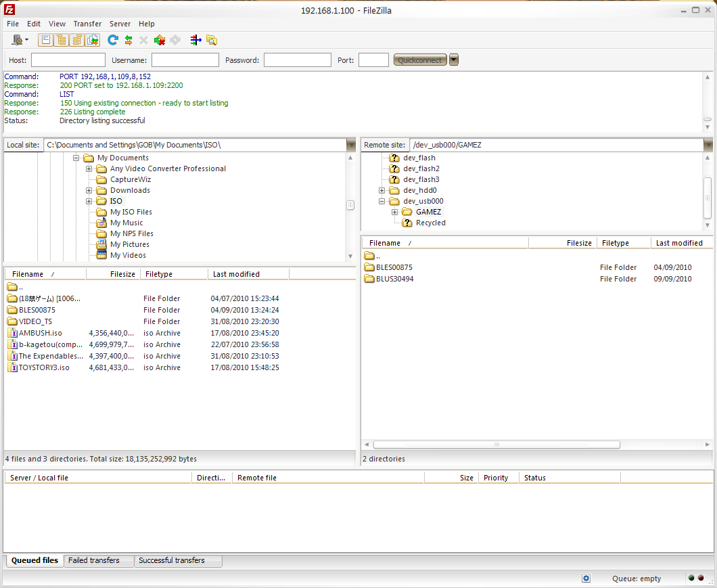Refresh the file and folder lists
The width and height of the screenshot is (717, 588).
tap(113, 41)
